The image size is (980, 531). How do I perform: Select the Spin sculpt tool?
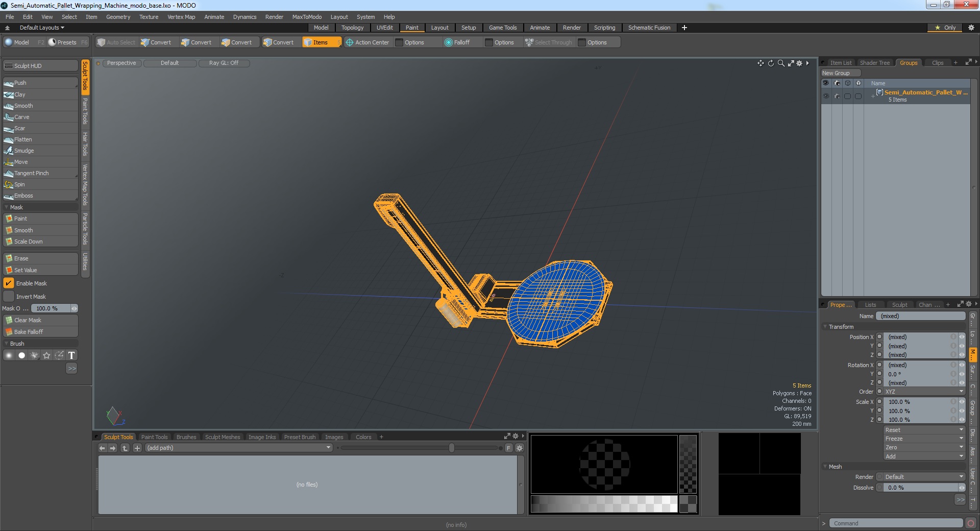(40, 184)
